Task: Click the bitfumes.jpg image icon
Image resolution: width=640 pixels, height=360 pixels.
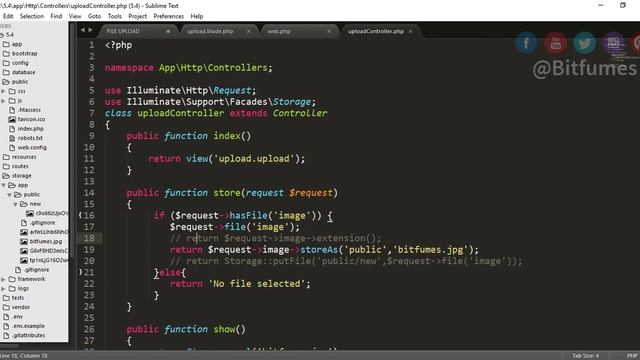Action: click(x=24, y=241)
